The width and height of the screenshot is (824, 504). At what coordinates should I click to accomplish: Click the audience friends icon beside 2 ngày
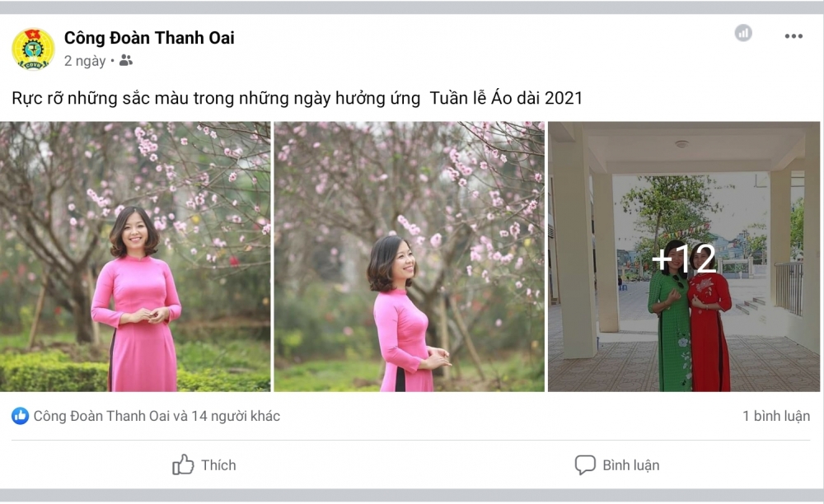pyautogui.click(x=125, y=60)
